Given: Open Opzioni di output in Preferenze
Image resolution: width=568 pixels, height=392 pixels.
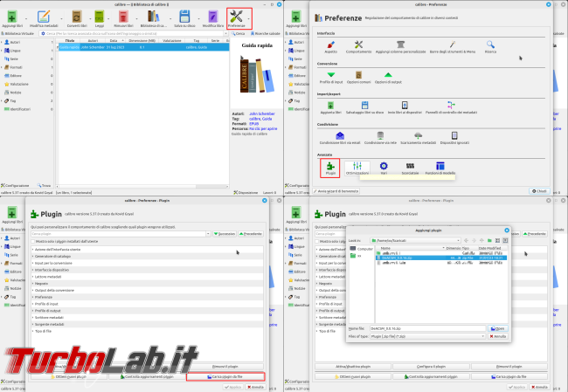Looking at the screenshot, I should pos(388,78).
